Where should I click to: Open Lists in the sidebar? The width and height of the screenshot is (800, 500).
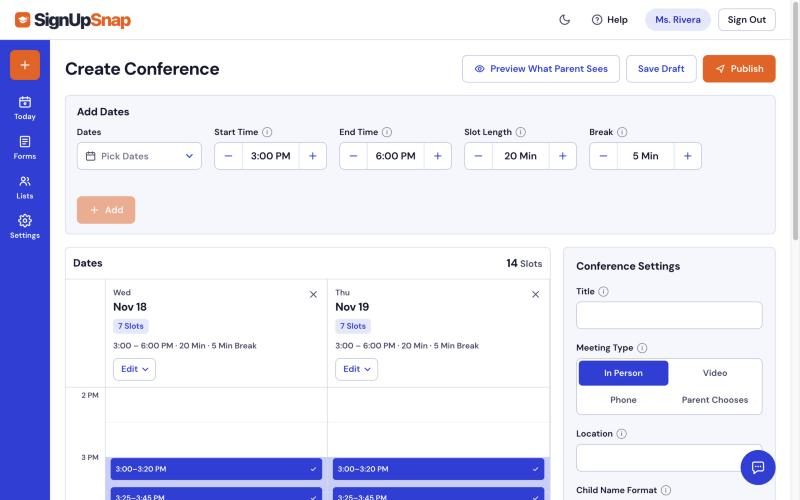[x=24, y=187]
